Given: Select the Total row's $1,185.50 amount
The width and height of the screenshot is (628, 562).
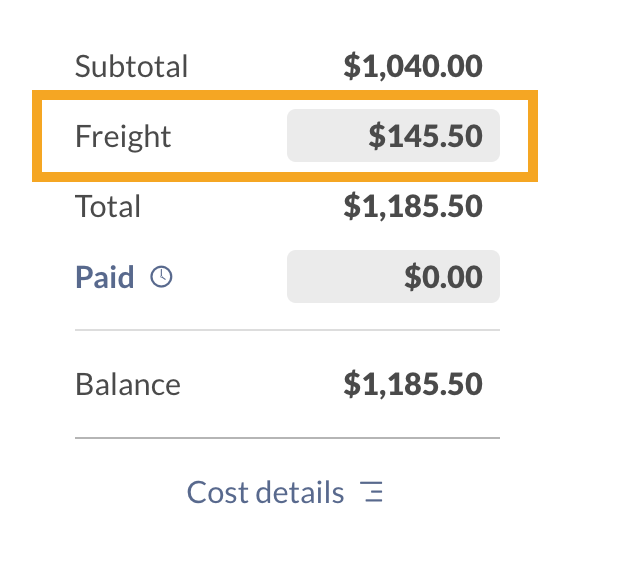Looking at the screenshot, I should (413, 207).
